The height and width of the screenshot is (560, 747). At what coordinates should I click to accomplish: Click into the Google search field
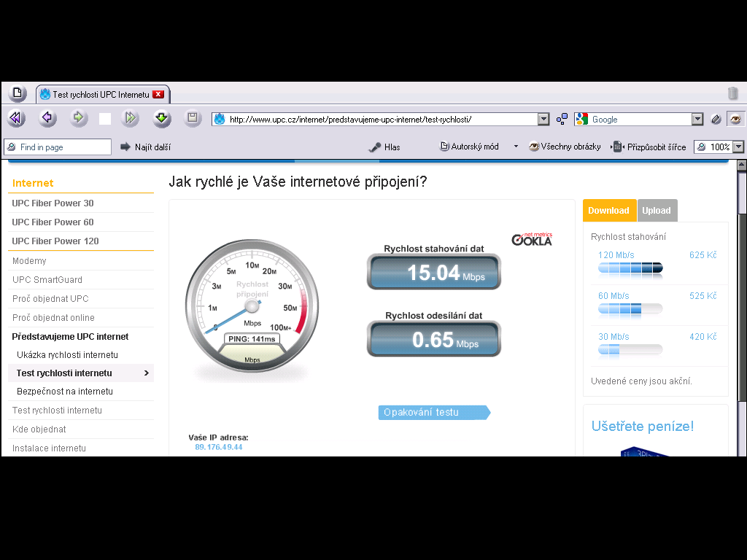tap(640, 119)
